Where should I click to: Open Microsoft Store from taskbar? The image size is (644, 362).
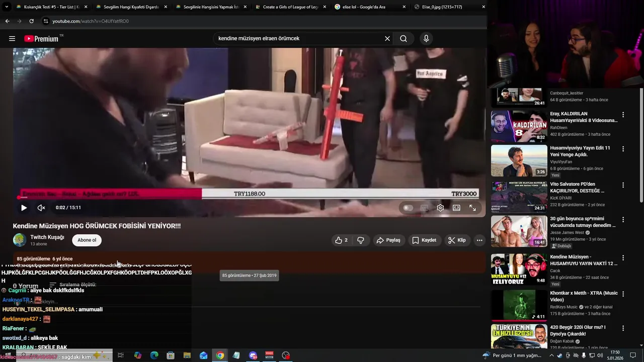[171, 355]
